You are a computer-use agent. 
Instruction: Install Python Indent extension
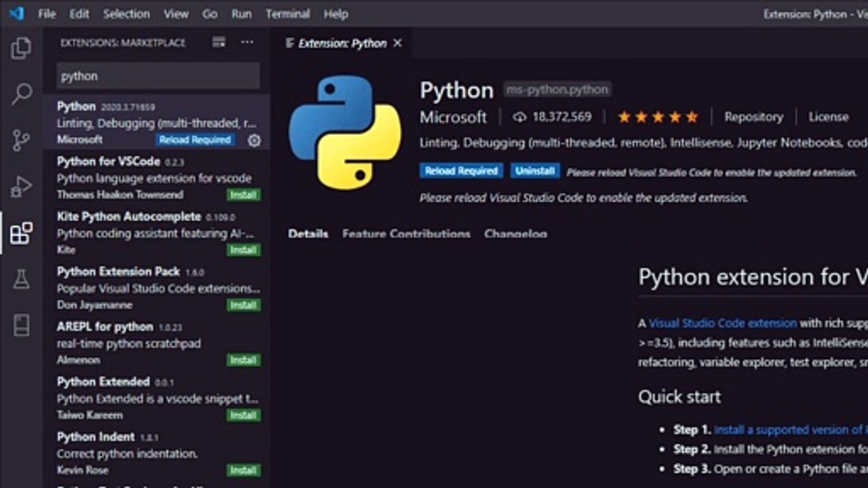coord(243,470)
